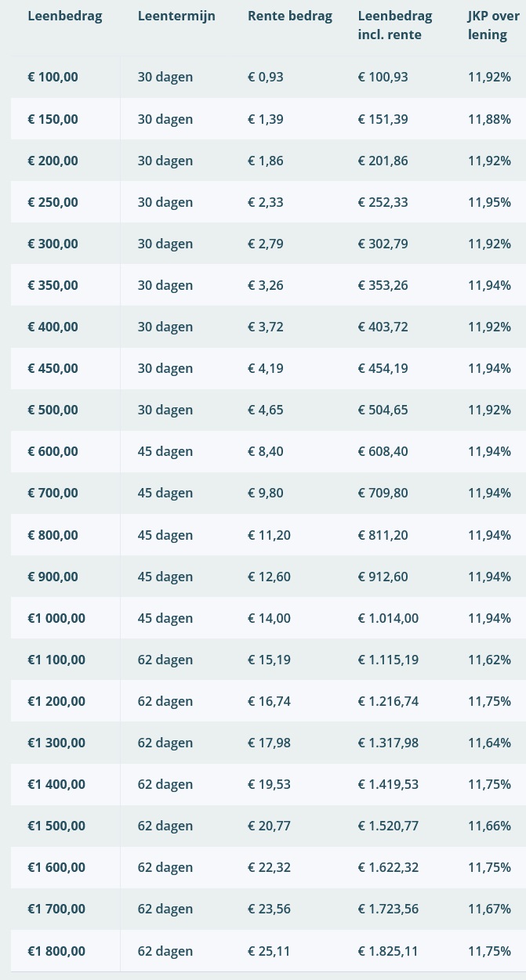
Task: Click the € 0,93 interest amount cell
Action: coord(266,77)
